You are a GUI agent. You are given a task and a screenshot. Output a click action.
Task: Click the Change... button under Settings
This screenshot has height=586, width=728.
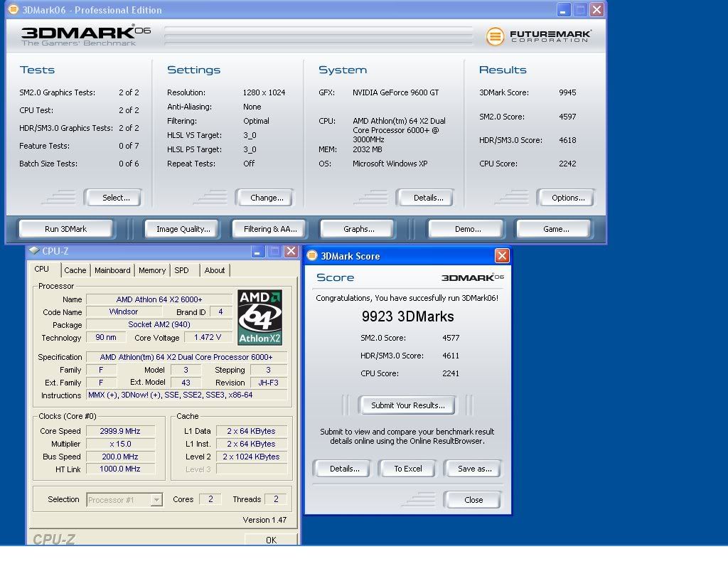265,198
